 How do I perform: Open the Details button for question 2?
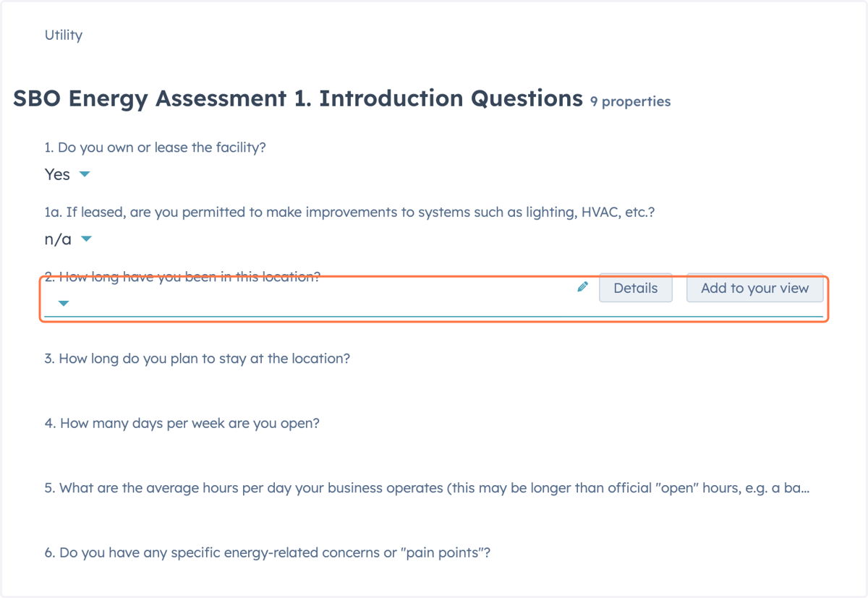pyautogui.click(x=636, y=288)
